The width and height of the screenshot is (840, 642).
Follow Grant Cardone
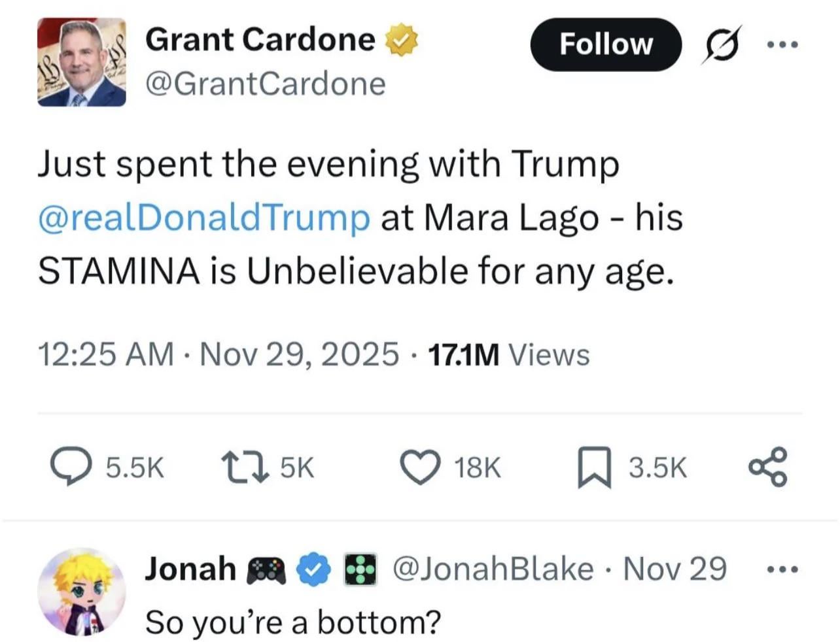(605, 44)
